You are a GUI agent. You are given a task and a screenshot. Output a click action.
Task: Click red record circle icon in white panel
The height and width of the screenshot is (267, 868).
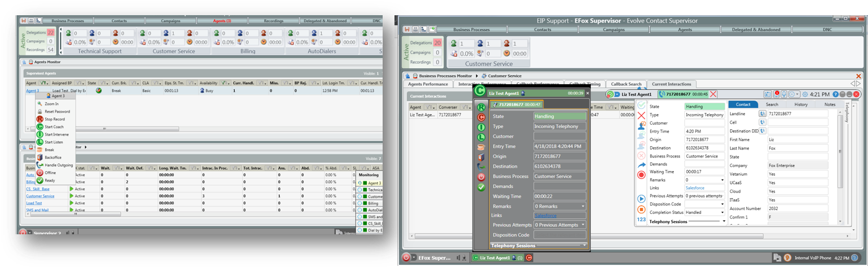641,175
